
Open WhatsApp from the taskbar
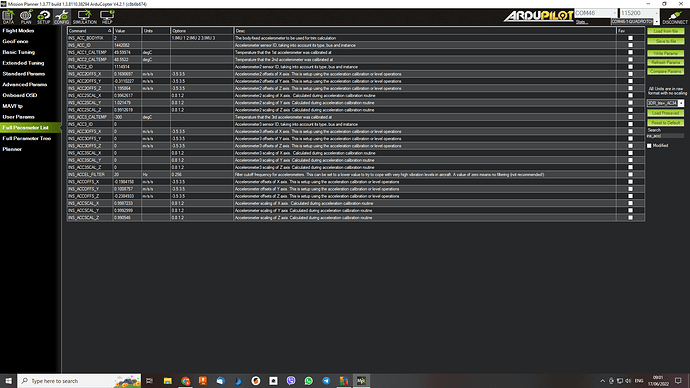308,381
